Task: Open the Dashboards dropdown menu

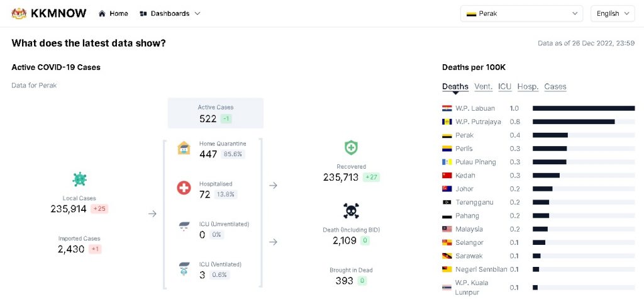Action: click(170, 13)
